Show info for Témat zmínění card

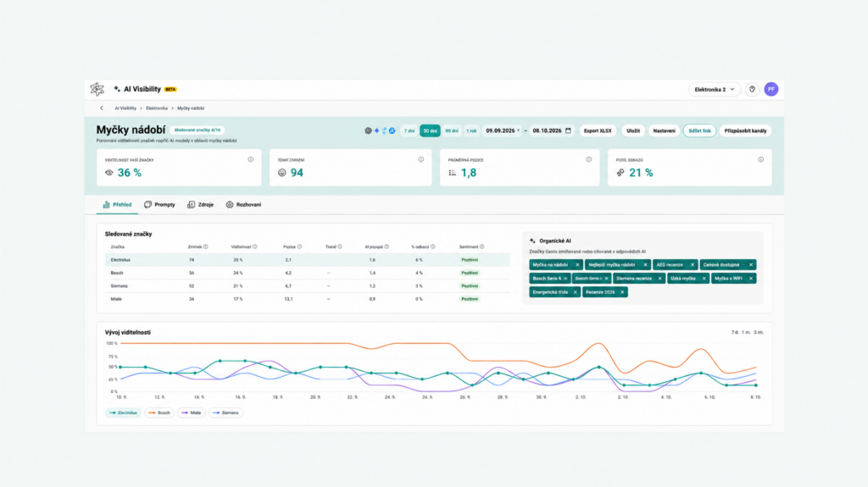click(x=421, y=159)
